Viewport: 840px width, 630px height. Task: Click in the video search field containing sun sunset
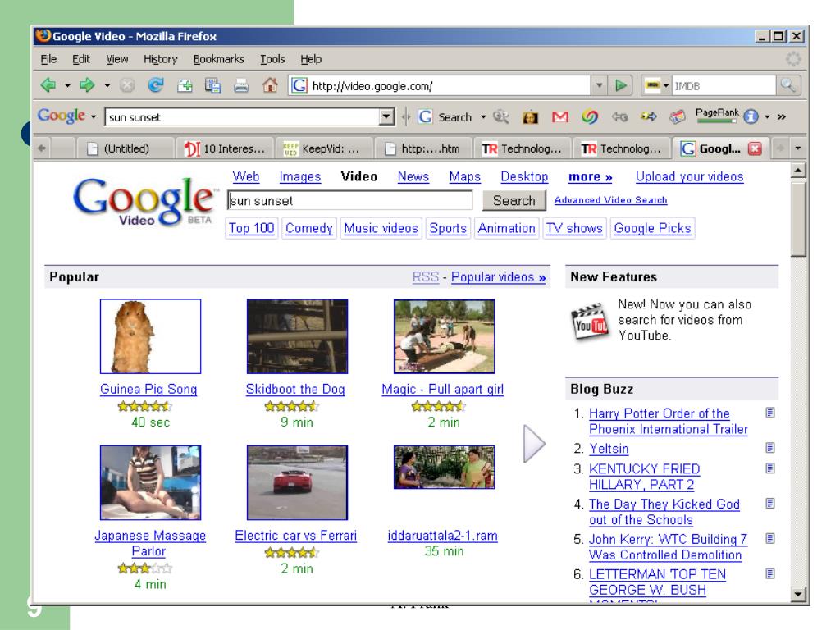click(349, 200)
